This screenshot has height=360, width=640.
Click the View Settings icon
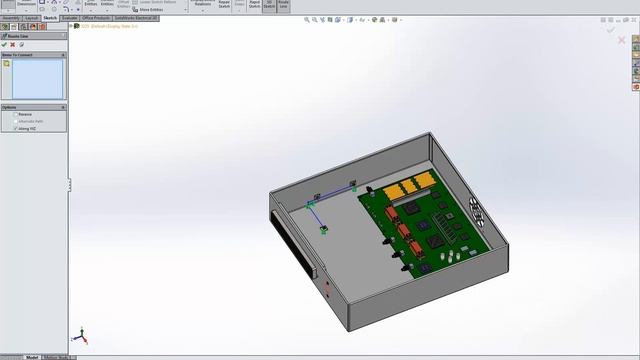(x=395, y=20)
